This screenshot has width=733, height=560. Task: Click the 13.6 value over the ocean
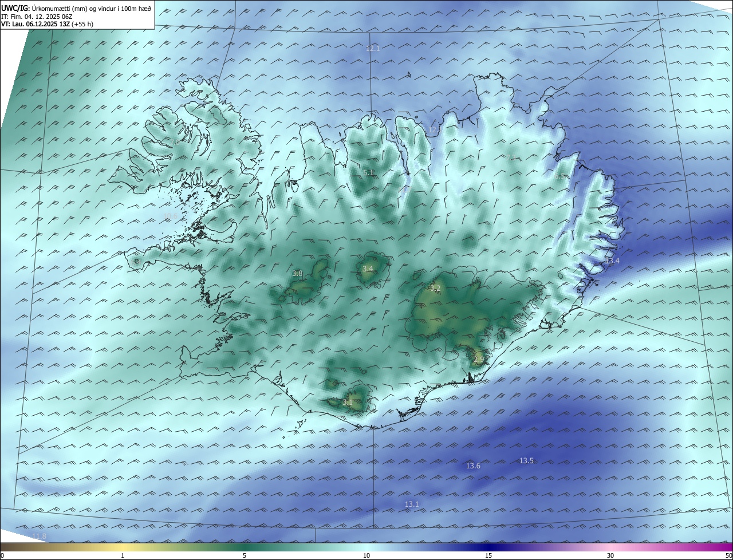pyautogui.click(x=473, y=466)
